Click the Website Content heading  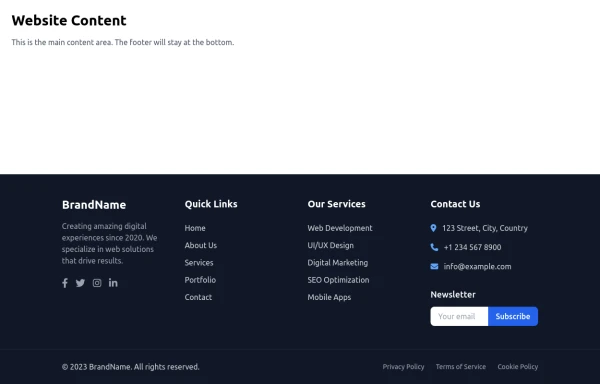(x=69, y=20)
